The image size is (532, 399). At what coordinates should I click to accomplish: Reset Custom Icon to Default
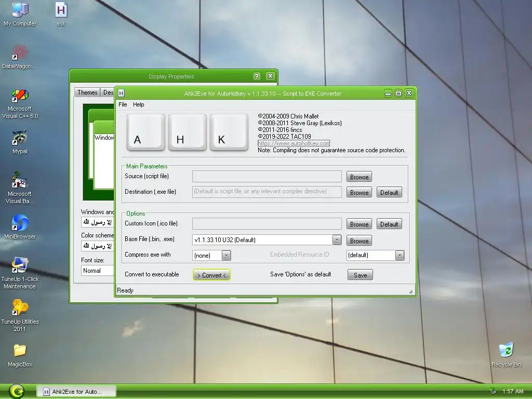389,224
